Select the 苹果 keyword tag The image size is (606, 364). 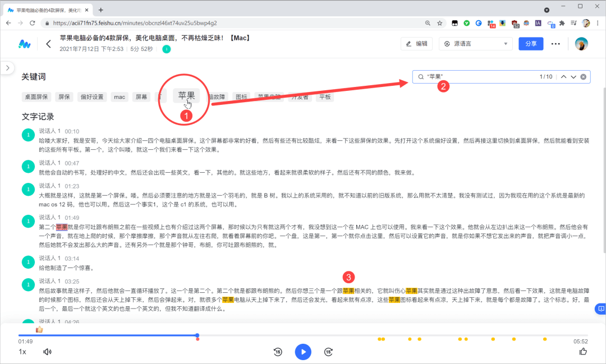pos(186,95)
